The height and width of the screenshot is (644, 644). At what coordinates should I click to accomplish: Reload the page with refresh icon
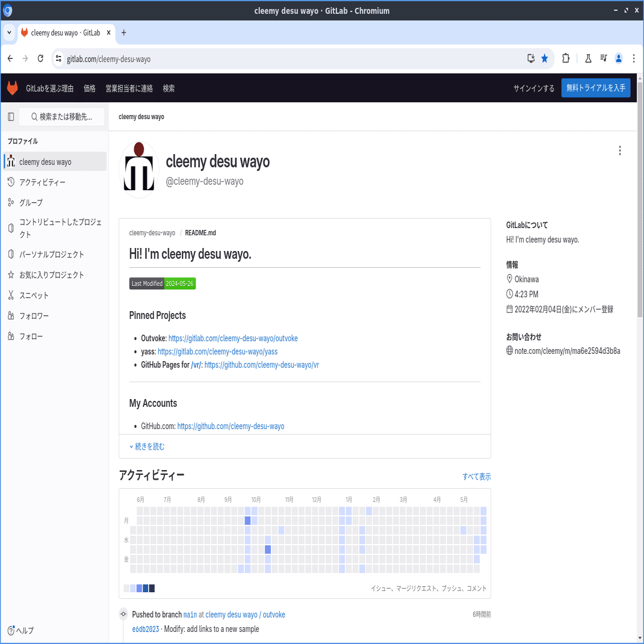[40, 59]
